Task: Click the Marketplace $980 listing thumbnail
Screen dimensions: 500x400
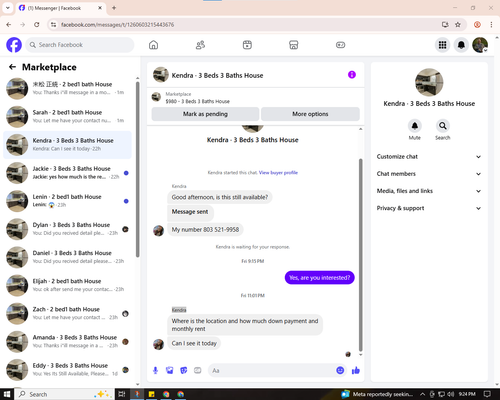Action: 156,97
